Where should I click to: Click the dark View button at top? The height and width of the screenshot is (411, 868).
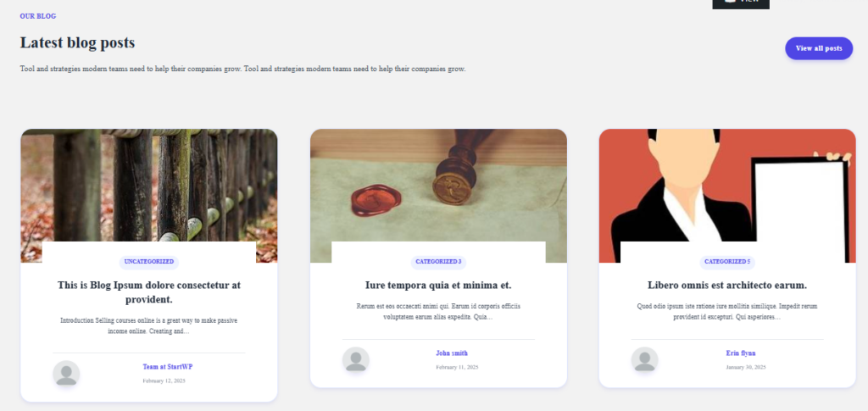click(741, 4)
